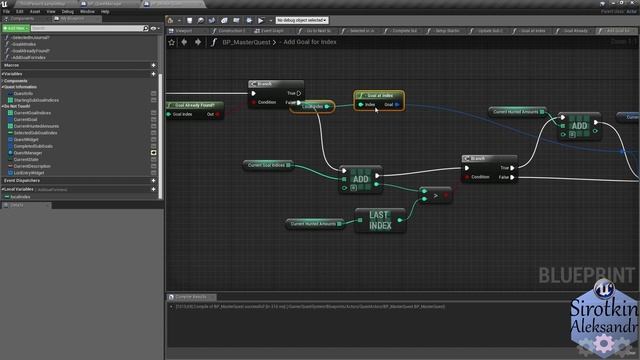Select the SelectedInJournal function in list

(31, 38)
